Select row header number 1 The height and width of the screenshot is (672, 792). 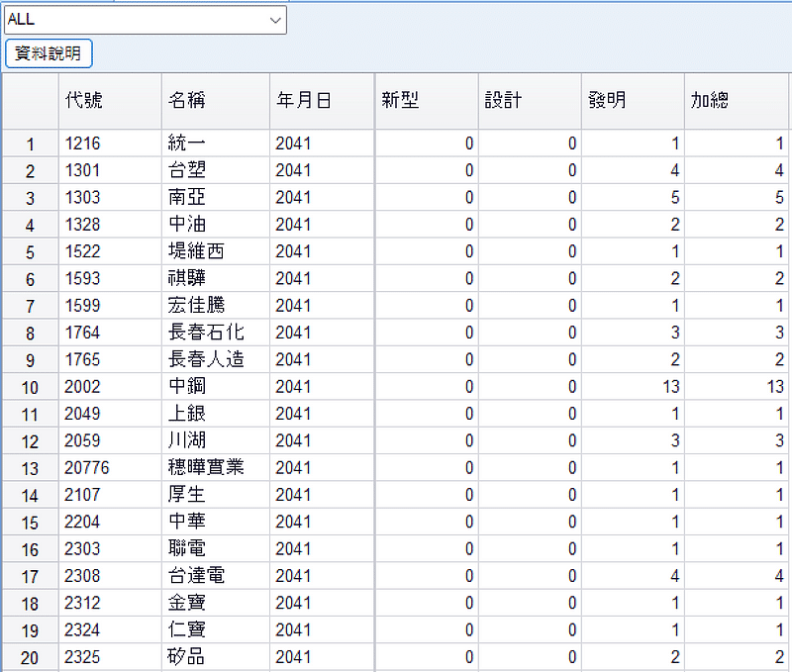(x=31, y=144)
